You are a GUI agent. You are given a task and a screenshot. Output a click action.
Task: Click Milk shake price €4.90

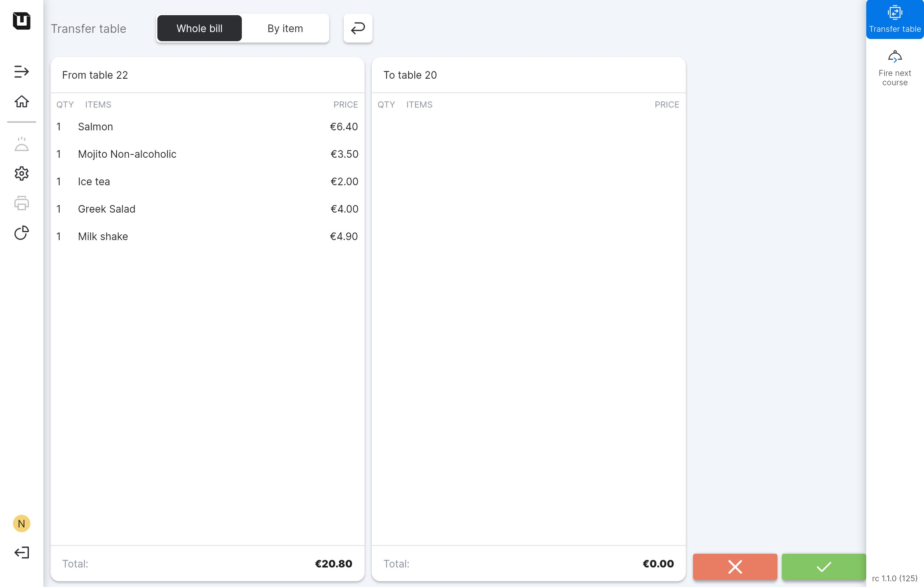click(344, 237)
